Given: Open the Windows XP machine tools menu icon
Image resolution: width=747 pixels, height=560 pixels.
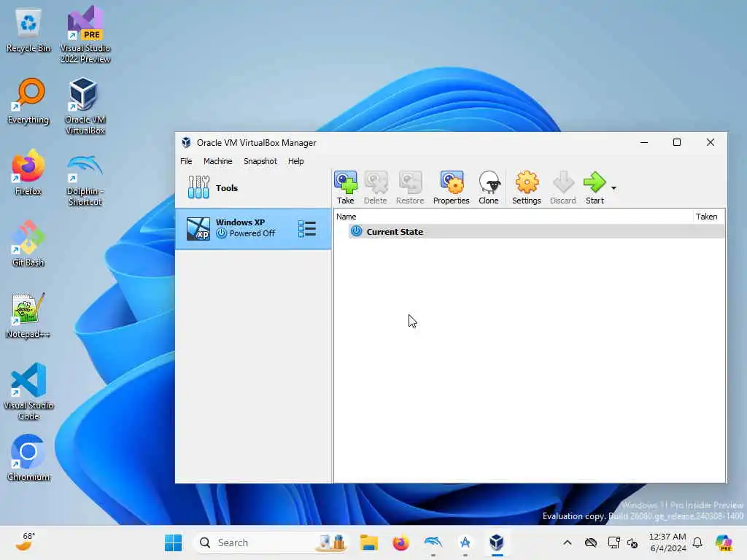Looking at the screenshot, I should pos(307,228).
